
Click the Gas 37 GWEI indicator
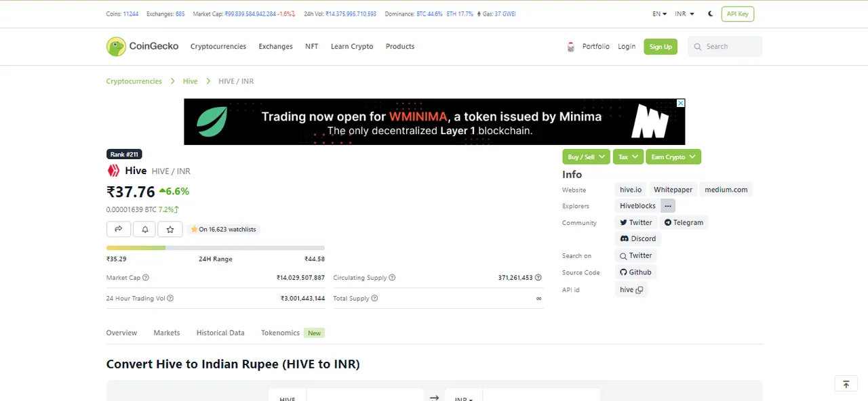tap(497, 14)
